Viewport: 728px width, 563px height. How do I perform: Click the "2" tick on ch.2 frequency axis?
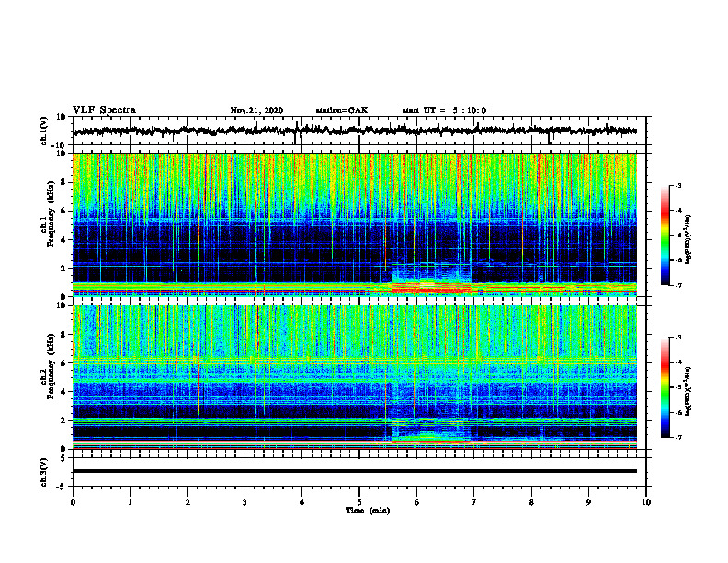[x=63, y=420]
